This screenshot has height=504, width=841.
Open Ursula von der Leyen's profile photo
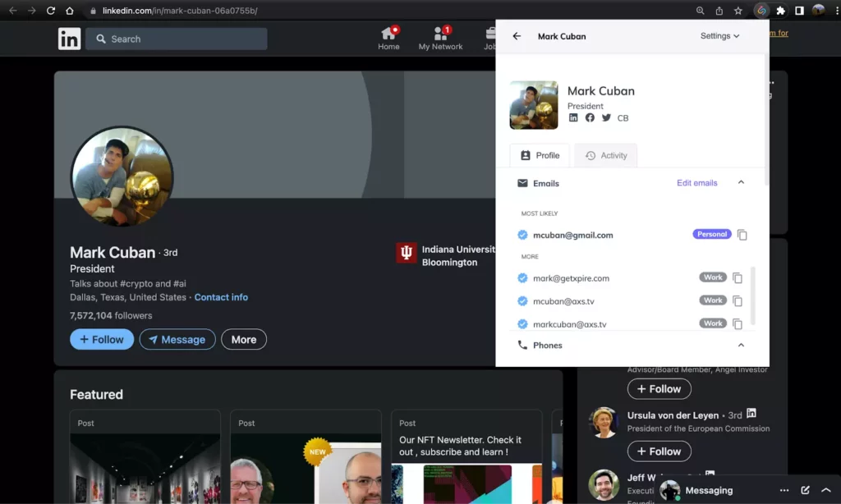tap(604, 423)
